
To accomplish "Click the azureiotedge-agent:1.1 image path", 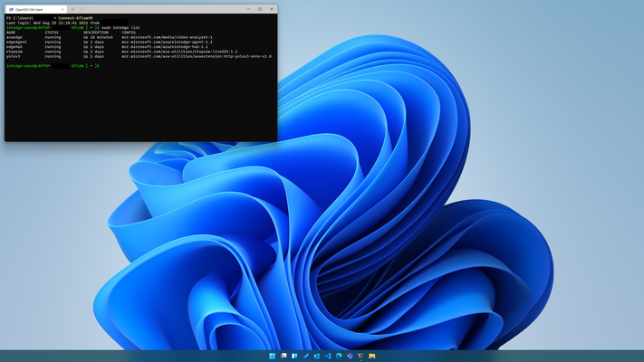I will click(168, 43).
